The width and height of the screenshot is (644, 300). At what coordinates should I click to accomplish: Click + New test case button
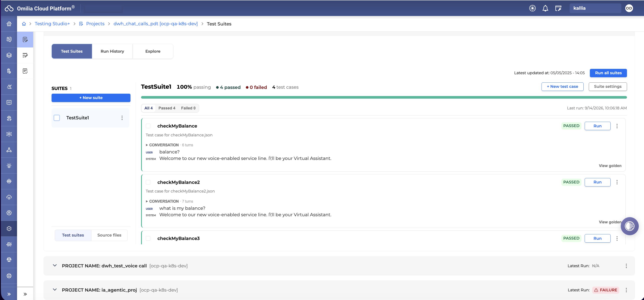562,87
